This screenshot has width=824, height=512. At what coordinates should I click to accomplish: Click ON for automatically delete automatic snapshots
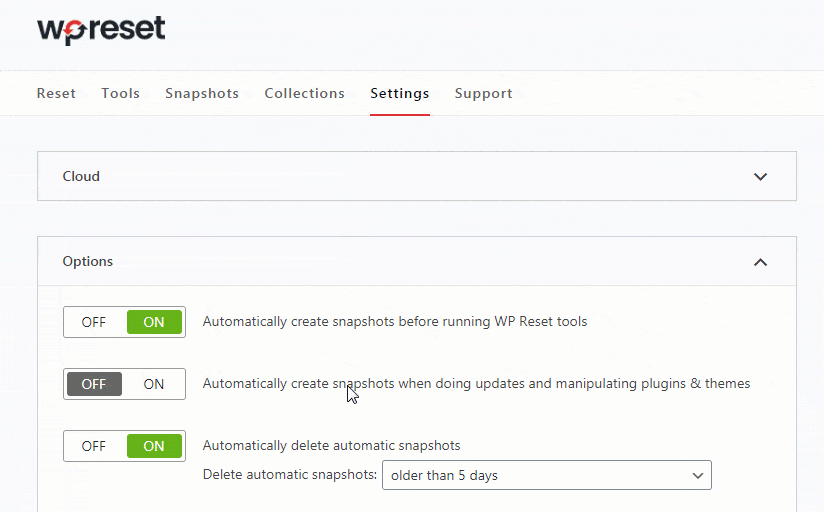click(x=154, y=446)
